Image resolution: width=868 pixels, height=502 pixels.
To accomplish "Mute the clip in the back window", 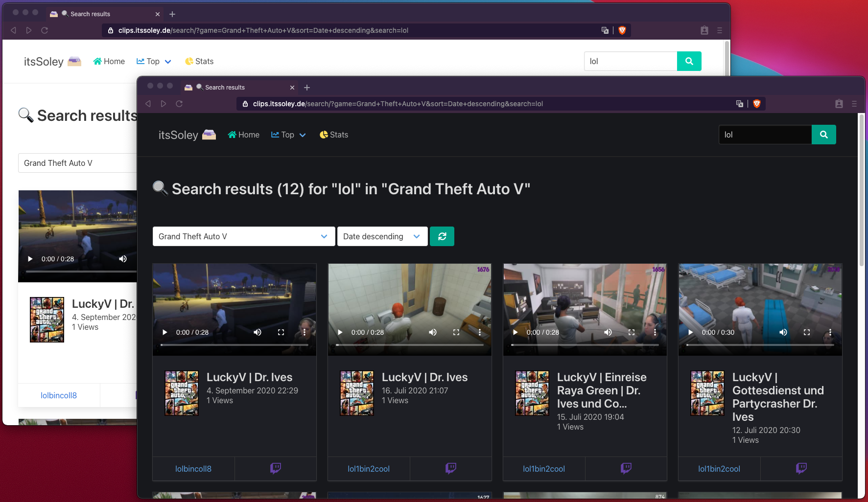I will [x=123, y=259].
